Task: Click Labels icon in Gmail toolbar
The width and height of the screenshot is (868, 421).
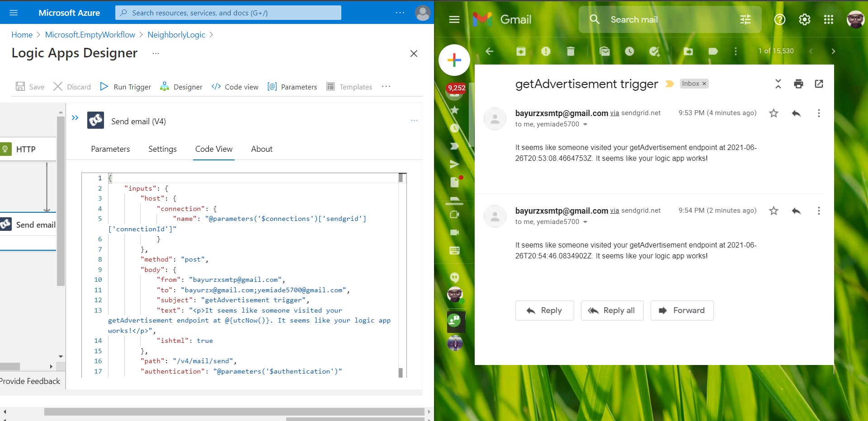Action: click(x=713, y=51)
